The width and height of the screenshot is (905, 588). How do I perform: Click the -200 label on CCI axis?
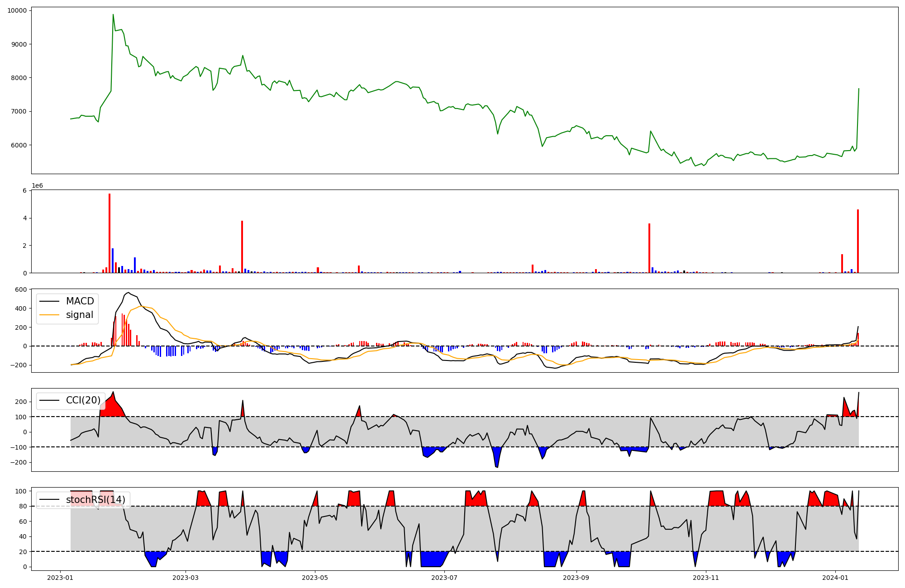(x=19, y=462)
